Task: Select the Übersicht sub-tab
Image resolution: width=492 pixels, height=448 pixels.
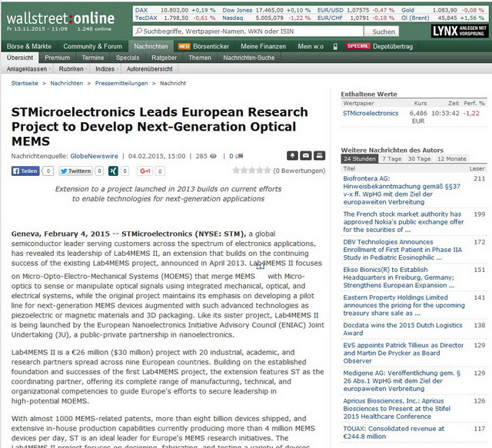Action: pyautogui.click(x=20, y=58)
